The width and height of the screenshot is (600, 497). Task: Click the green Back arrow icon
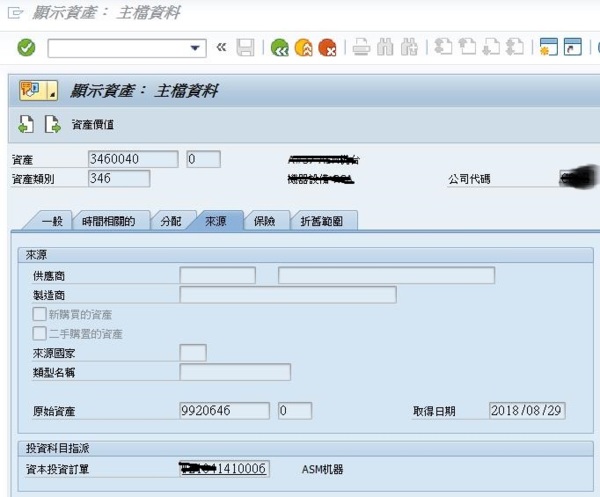(x=280, y=47)
